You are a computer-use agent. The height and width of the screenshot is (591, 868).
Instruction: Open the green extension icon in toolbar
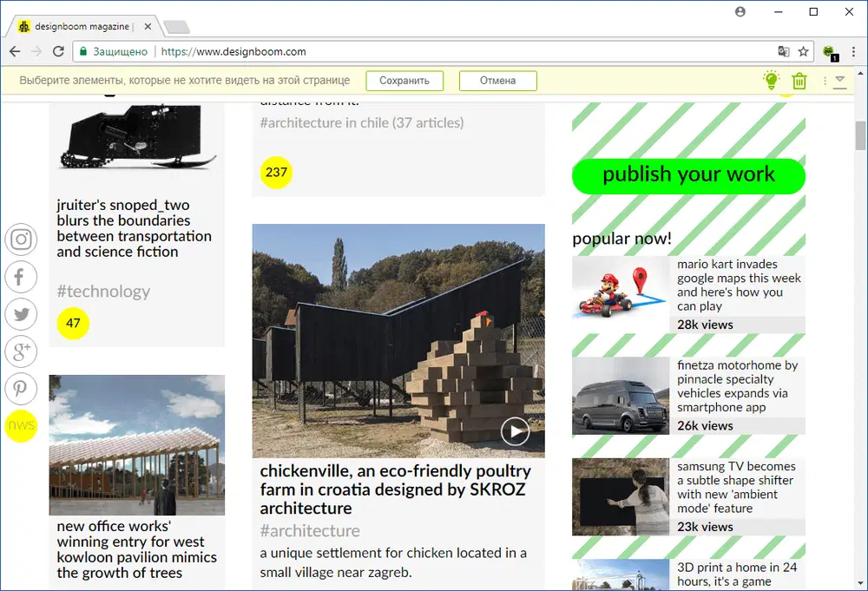pos(831,53)
